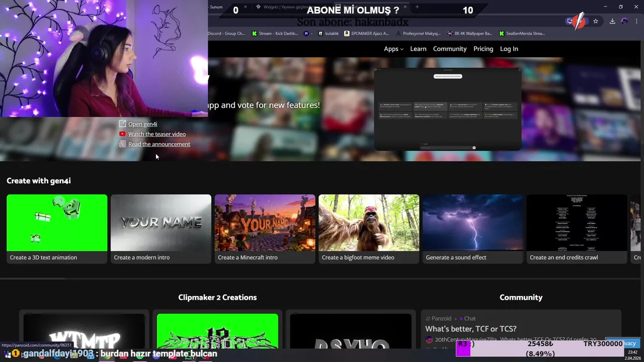Open the lightning sound effect thumbnail
The width and height of the screenshot is (644, 362).
473,223
